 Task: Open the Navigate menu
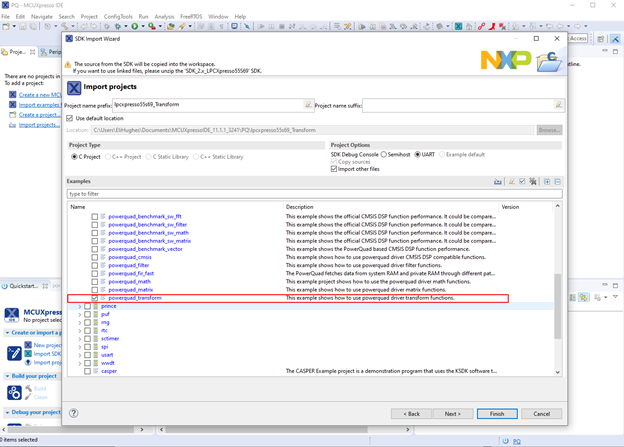click(x=42, y=17)
